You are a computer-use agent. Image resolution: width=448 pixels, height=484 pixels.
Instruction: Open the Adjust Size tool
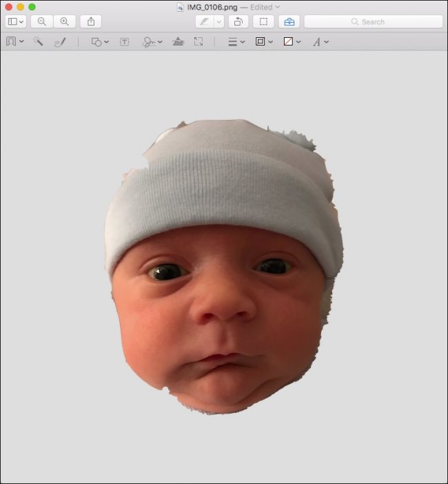tap(198, 41)
